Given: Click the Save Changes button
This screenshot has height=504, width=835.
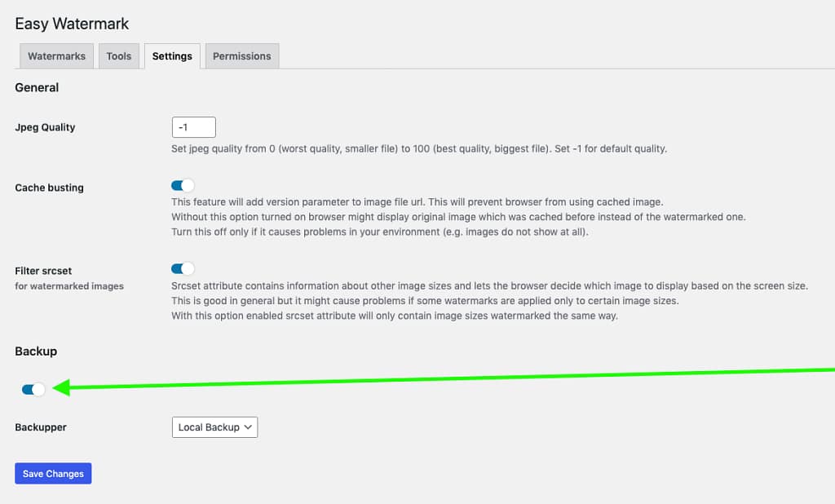Looking at the screenshot, I should (x=53, y=473).
